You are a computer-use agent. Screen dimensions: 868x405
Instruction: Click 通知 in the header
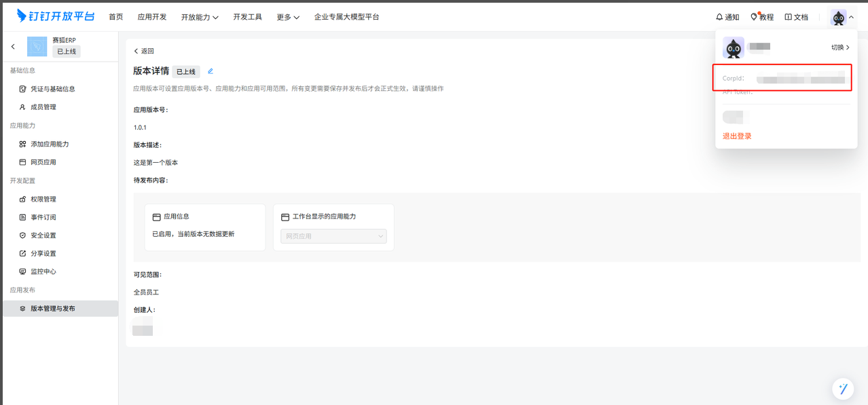pos(731,17)
